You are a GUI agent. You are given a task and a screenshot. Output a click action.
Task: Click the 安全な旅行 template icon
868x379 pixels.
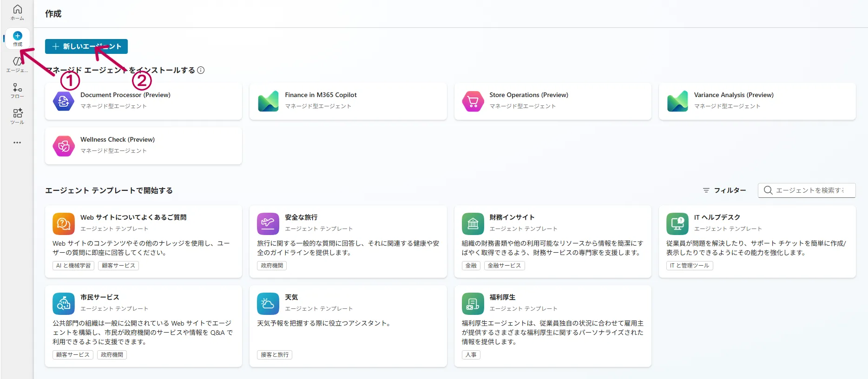tap(268, 224)
